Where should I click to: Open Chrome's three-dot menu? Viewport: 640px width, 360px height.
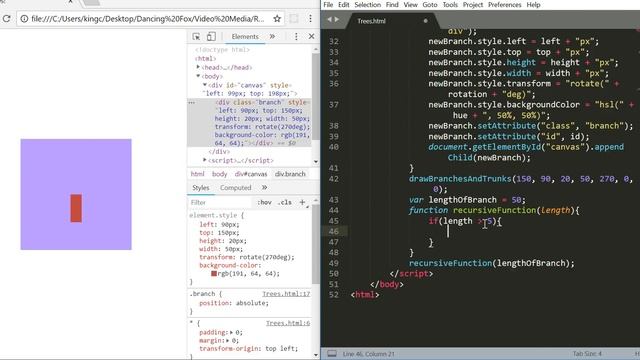[311, 19]
